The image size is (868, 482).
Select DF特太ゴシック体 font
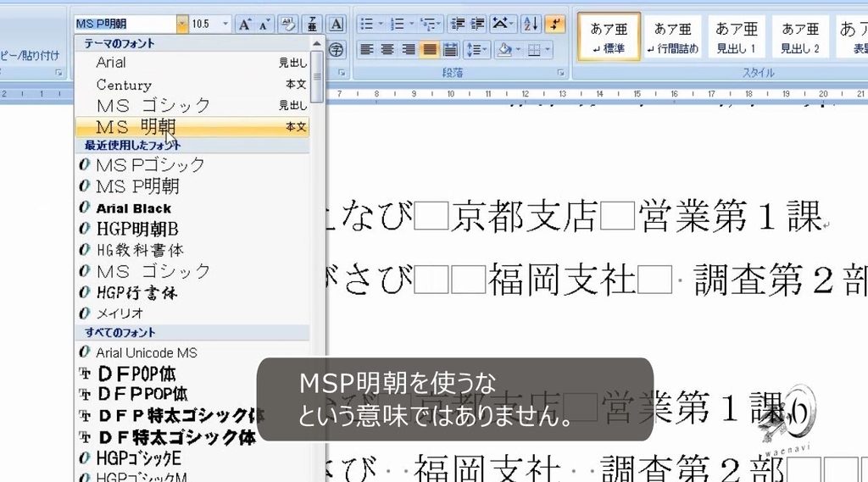(192, 438)
